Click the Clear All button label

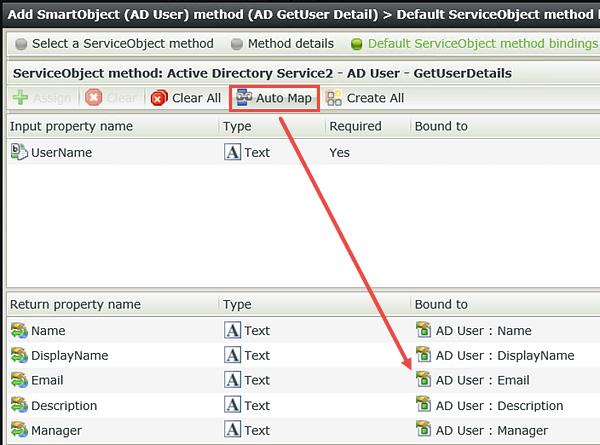click(196, 98)
